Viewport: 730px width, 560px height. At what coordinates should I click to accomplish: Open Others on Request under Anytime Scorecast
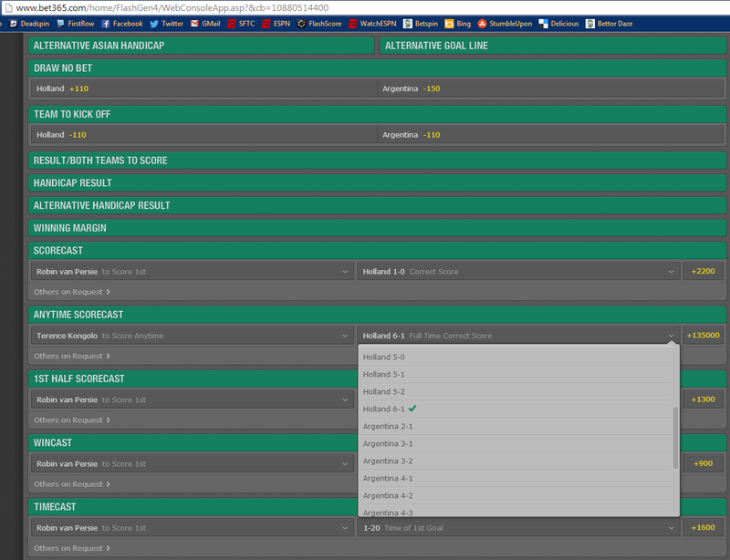[72, 356]
